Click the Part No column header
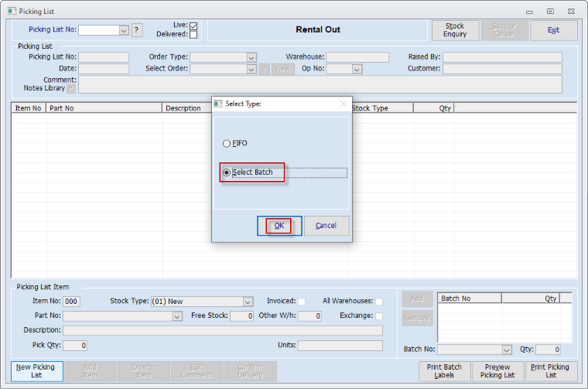The width and height of the screenshot is (588, 389). pyautogui.click(x=104, y=108)
